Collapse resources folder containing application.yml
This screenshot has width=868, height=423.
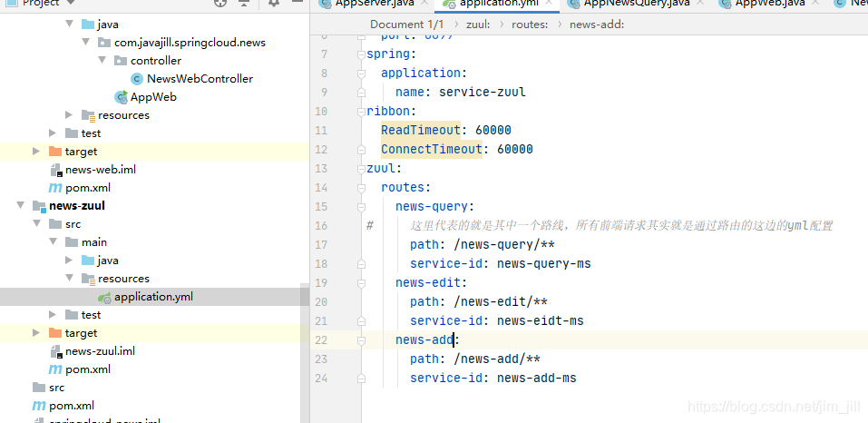(69, 279)
